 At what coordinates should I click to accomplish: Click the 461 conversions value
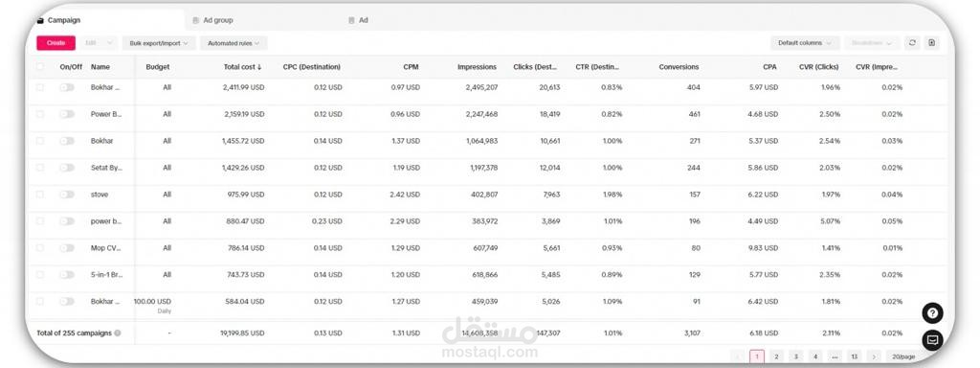point(694,115)
